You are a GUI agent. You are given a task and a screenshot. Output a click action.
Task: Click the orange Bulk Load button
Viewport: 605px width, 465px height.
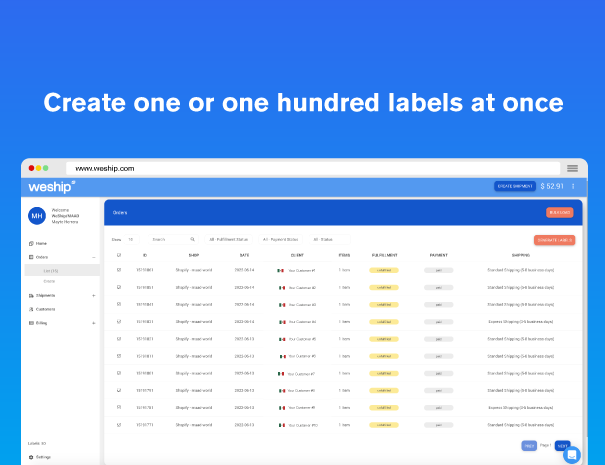tap(559, 213)
